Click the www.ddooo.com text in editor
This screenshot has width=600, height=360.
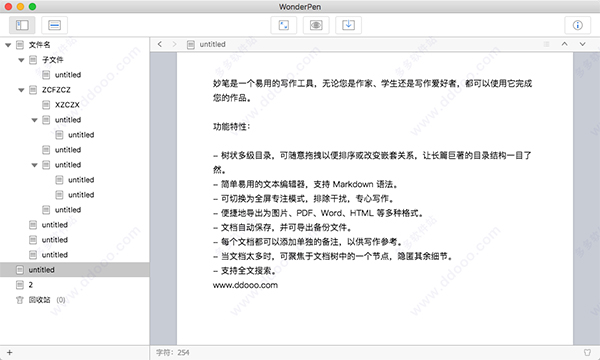pyautogui.click(x=245, y=285)
